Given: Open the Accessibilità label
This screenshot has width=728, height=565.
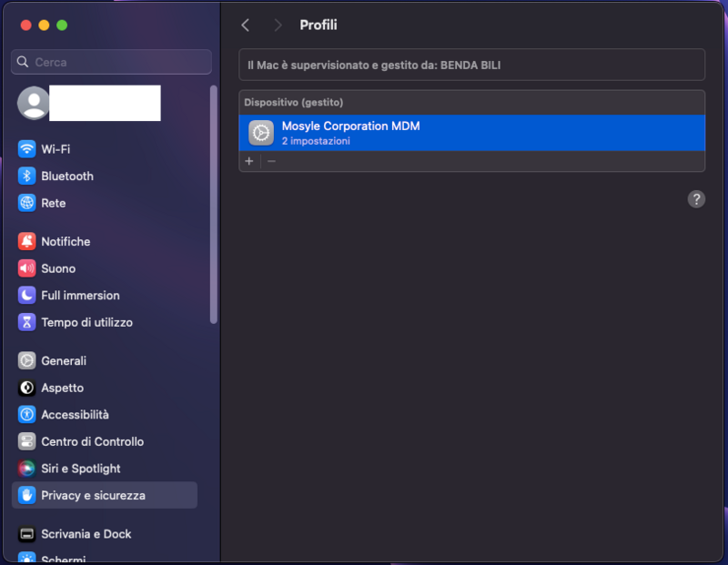Looking at the screenshot, I should click(75, 415).
